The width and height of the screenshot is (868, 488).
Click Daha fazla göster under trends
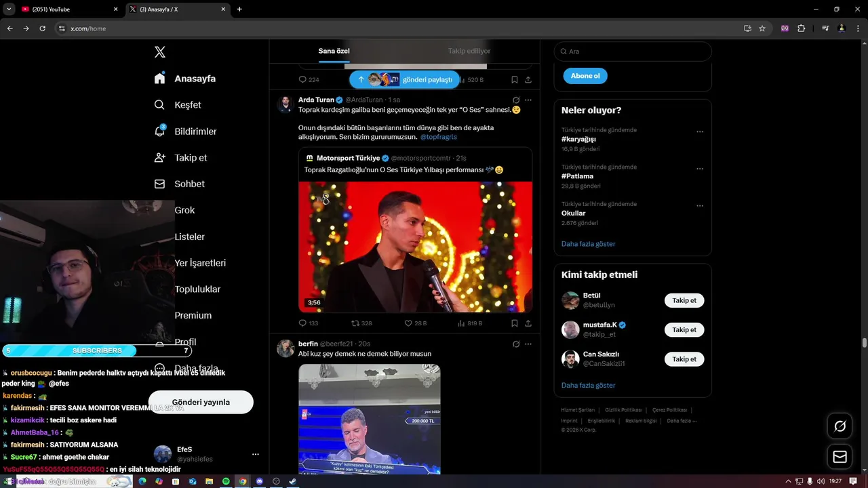(x=589, y=244)
